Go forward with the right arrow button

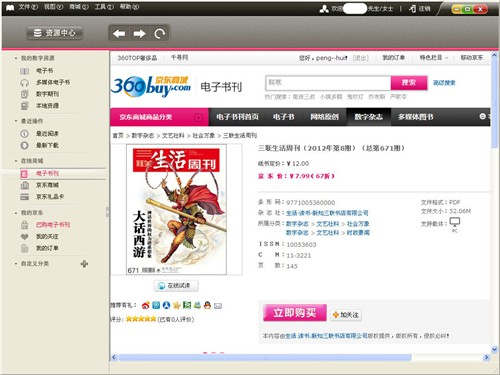(x=139, y=33)
